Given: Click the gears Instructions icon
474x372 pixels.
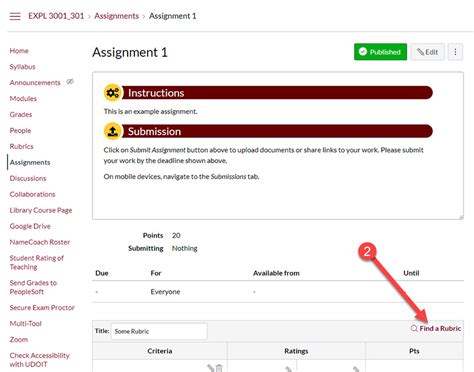Looking at the screenshot, I should (113, 93).
